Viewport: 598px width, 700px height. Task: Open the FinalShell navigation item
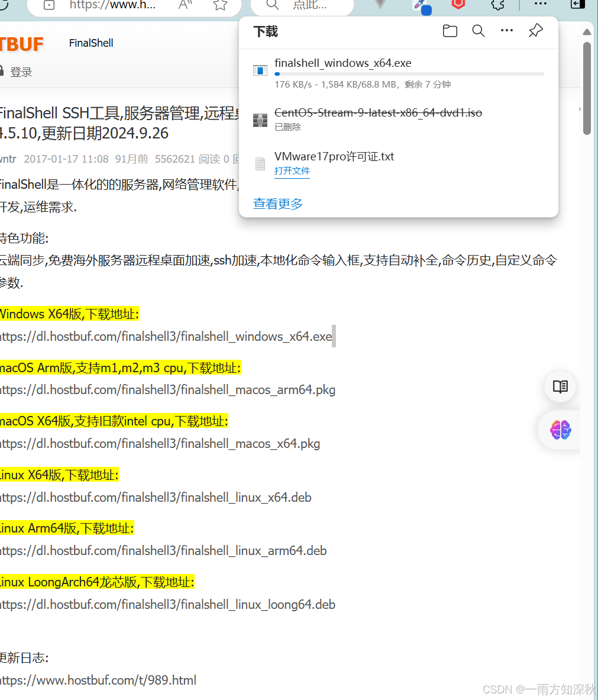tap(91, 43)
